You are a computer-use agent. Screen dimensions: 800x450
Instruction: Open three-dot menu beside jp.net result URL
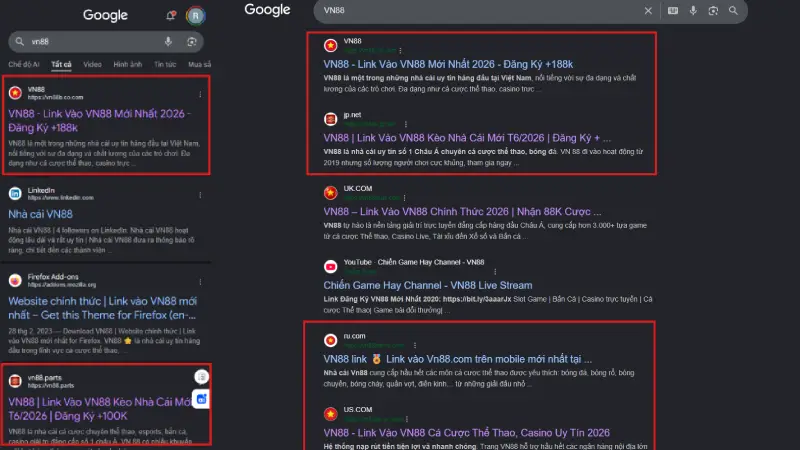(406, 124)
